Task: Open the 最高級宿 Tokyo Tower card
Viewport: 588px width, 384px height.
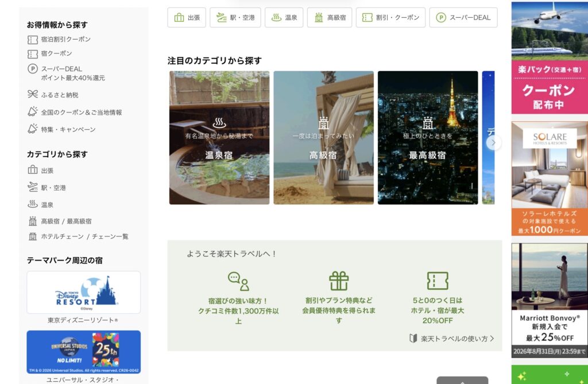Action: (x=427, y=138)
